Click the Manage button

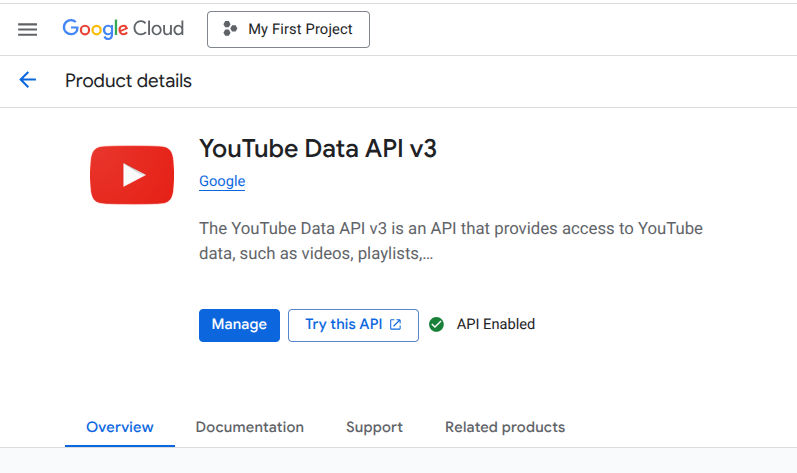(239, 325)
